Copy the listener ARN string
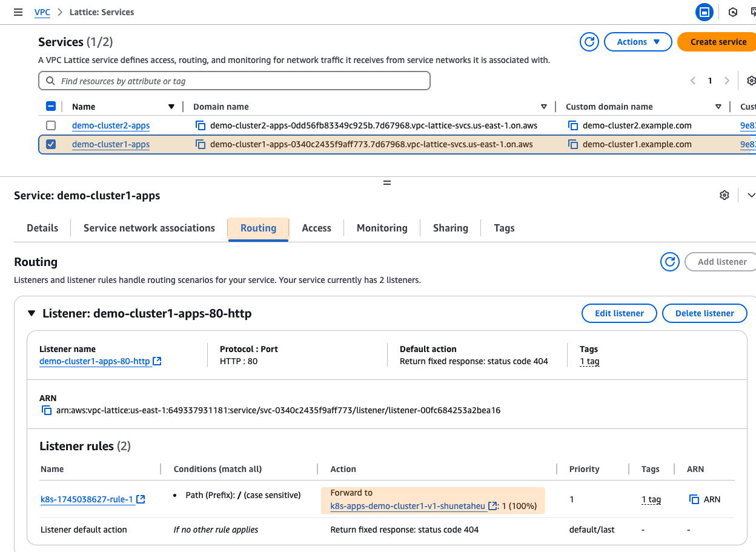Image resolution: width=756 pixels, height=552 pixels. click(x=47, y=411)
